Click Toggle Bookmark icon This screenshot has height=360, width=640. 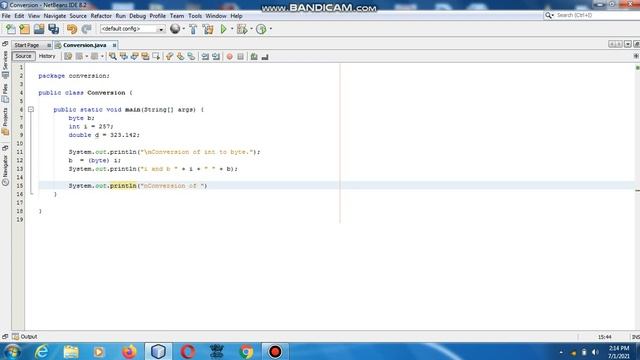click(x=191, y=57)
